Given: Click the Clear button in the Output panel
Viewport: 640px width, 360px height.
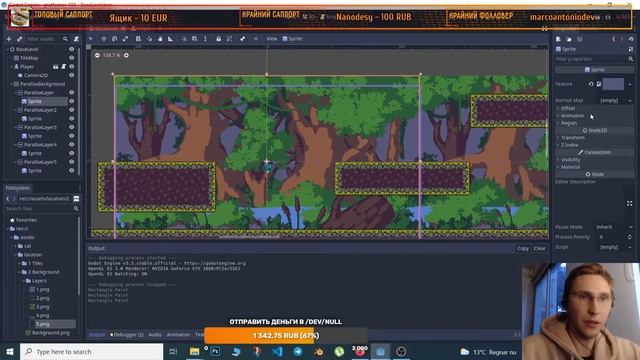Looking at the screenshot, I should point(540,249).
